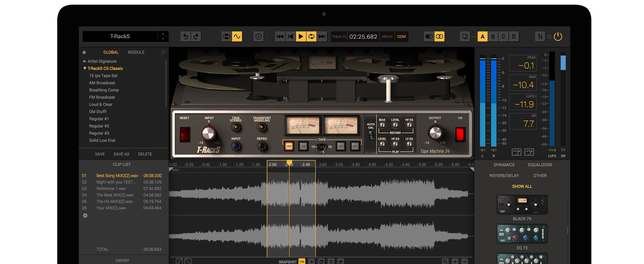
Task: Open the mixer settings sliders icon
Action: (540, 37)
